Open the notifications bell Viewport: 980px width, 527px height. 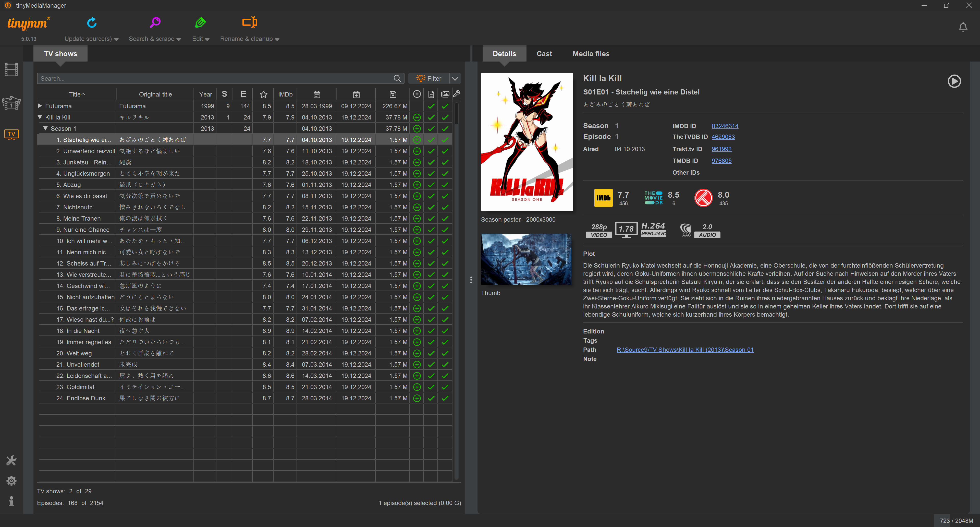pos(963,27)
